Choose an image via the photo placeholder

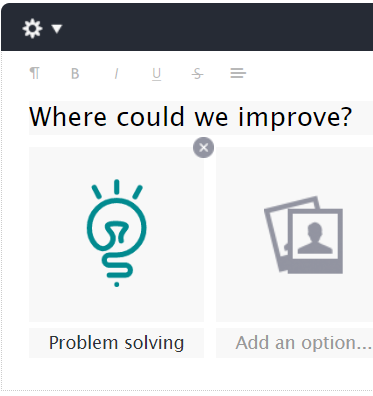(304, 235)
